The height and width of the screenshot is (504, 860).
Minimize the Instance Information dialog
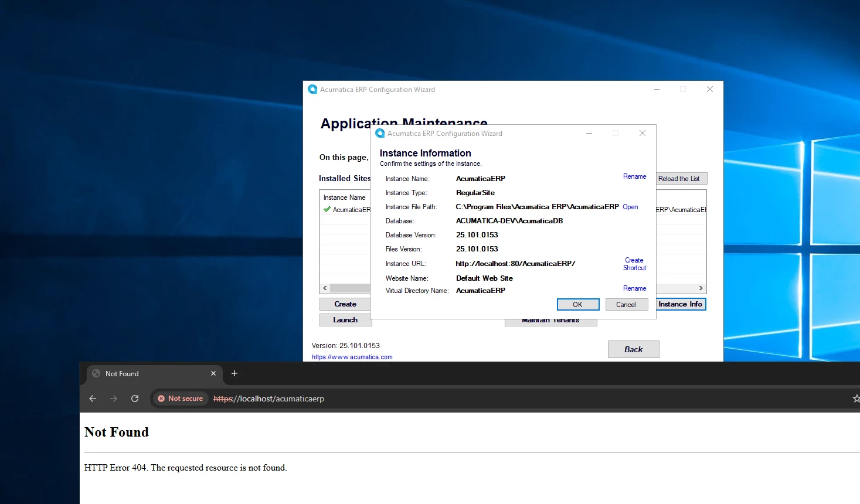tap(589, 133)
